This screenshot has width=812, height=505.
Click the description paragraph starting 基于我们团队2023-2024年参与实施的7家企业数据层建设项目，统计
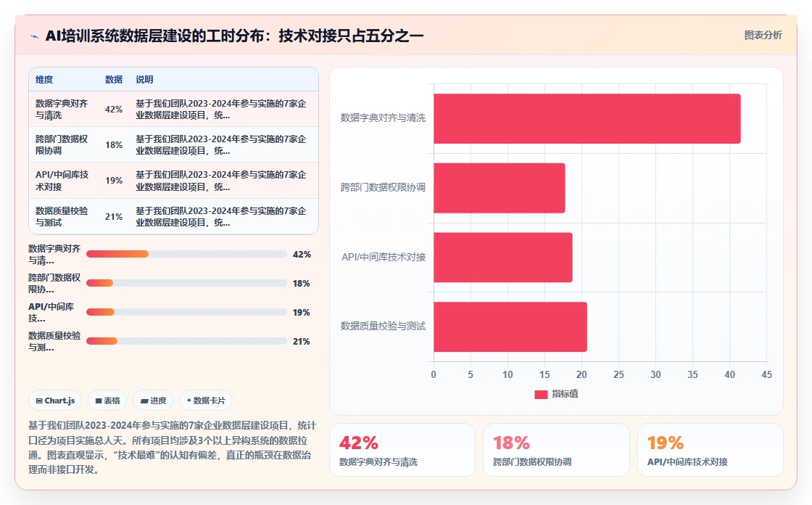pyautogui.click(x=172, y=448)
